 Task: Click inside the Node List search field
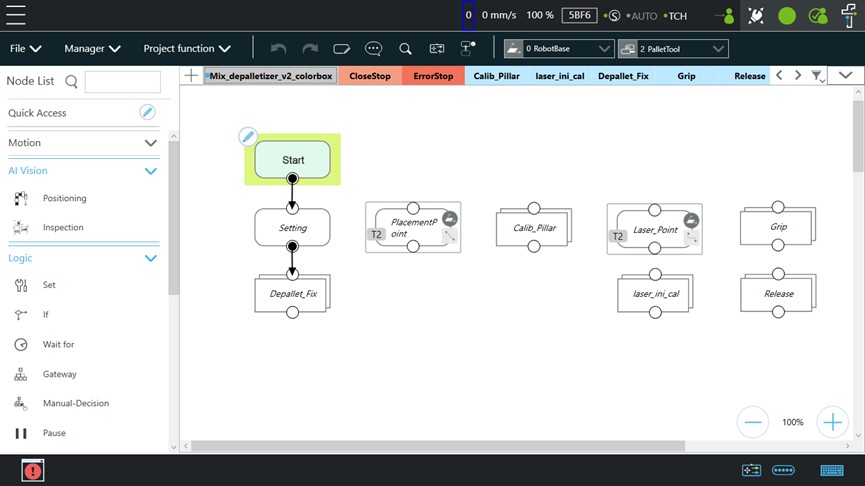pos(123,82)
